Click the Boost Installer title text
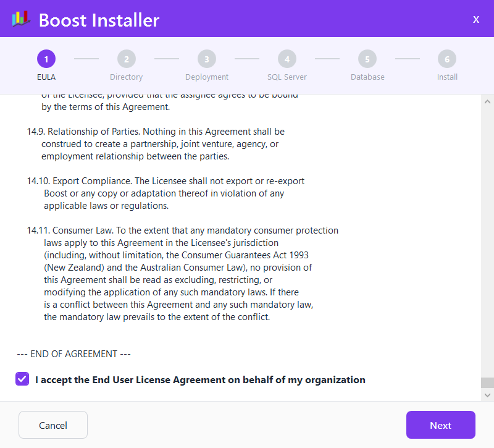Viewport: 494px width, 448px height. 99,20
